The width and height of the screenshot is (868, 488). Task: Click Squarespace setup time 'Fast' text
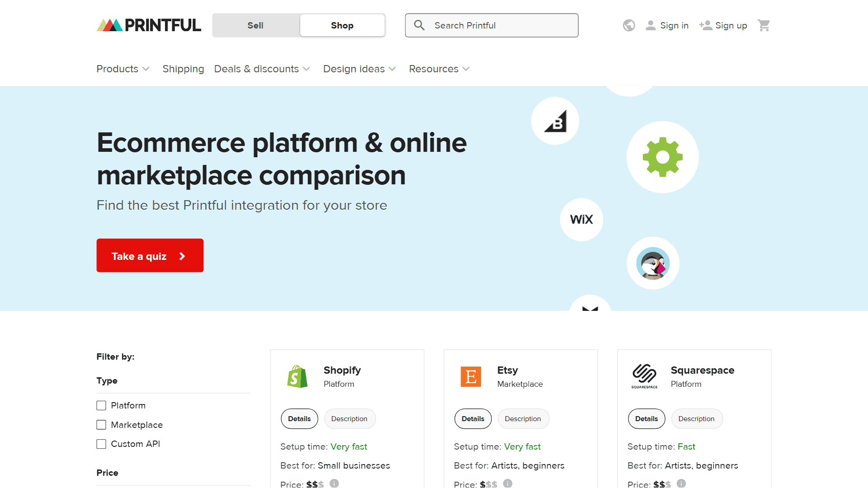686,446
